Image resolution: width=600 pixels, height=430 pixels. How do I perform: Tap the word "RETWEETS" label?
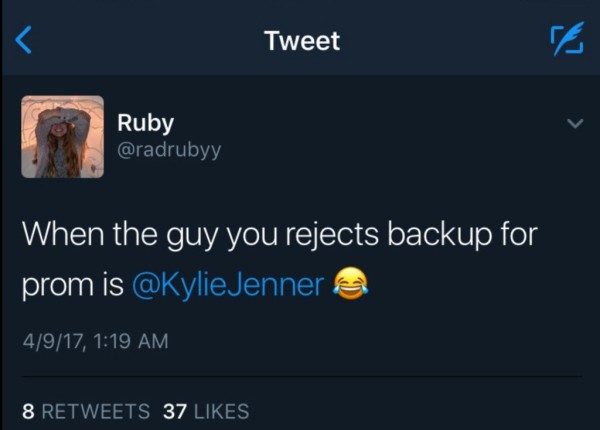[96, 411]
